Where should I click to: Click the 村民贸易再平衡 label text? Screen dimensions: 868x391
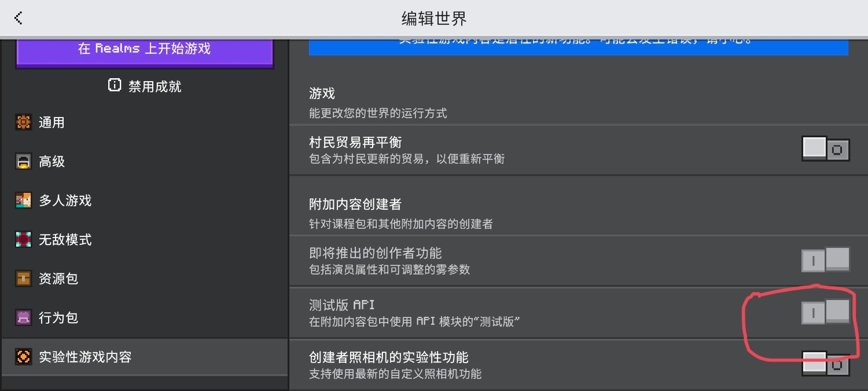click(x=355, y=142)
